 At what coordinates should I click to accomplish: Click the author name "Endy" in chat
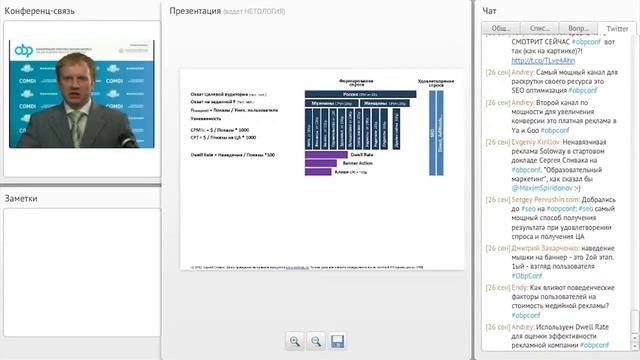519,288
